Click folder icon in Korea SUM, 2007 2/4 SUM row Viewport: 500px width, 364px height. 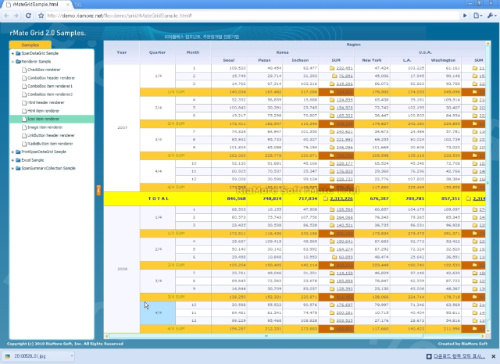pyautogui.click(x=332, y=124)
